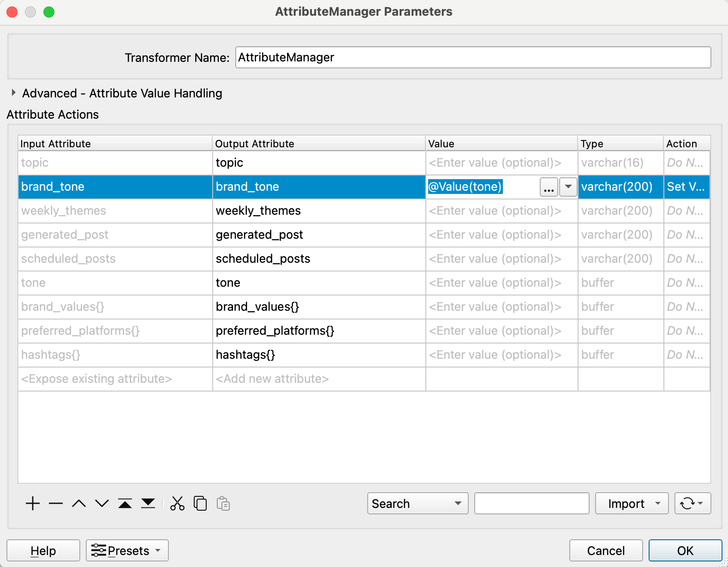Viewport: 728px width, 567px height.
Task: Click the plus icon to add attribute
Action: pyautogui.click(x=33, y=503)
